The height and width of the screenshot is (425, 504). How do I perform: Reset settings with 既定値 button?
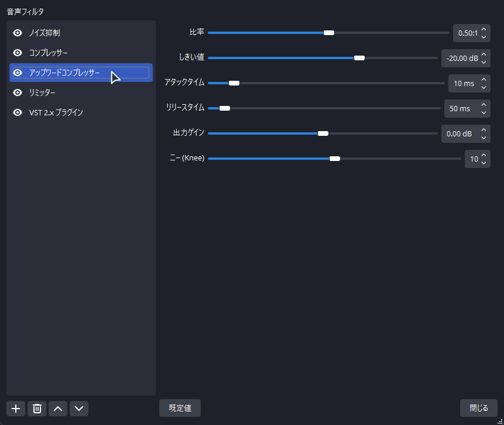(180, 408)
